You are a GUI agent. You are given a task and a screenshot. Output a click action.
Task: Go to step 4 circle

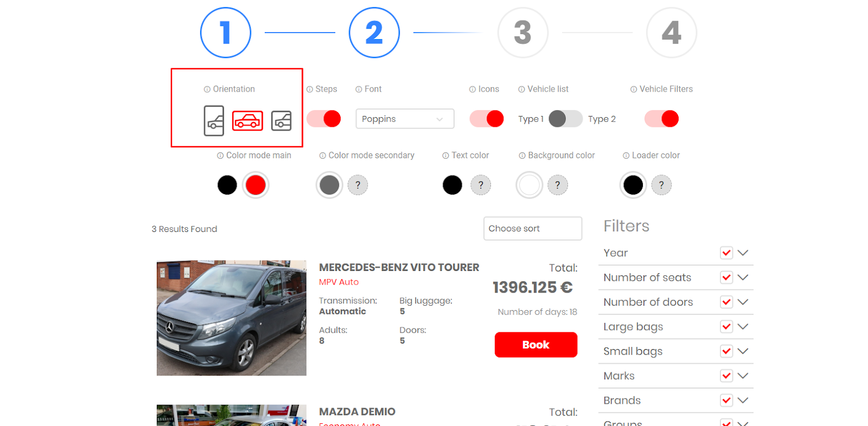click(672, 33)
